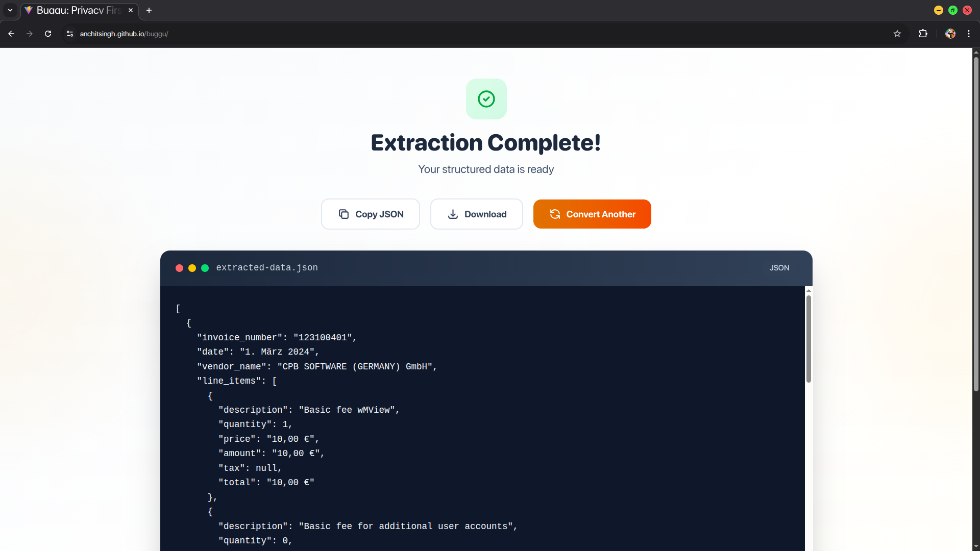The height and width of the screenshot is (551, 980).
Task: Click the orange Convert Another button
Action: (x=592, y=214)
